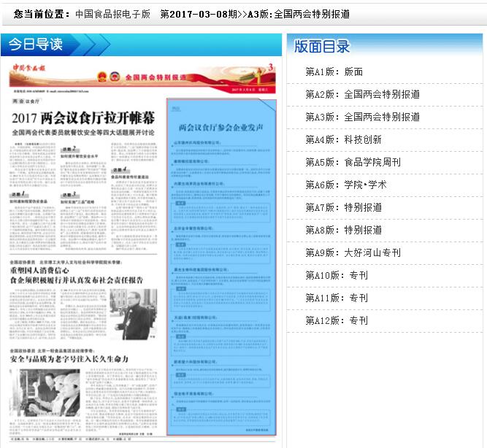
Task: Click the photo of workers inspecting food
Action: 45,393
